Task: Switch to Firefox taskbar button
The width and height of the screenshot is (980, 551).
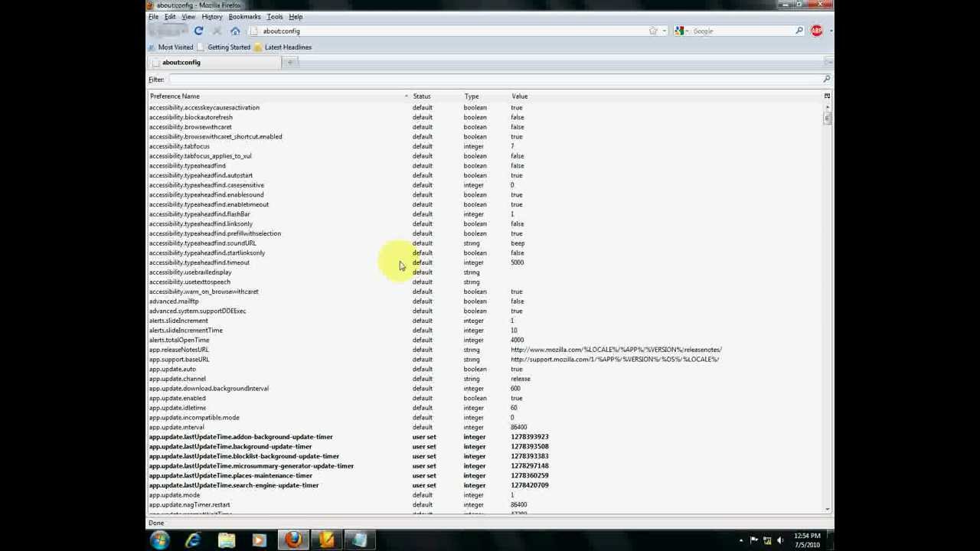Action: (292, 541)
